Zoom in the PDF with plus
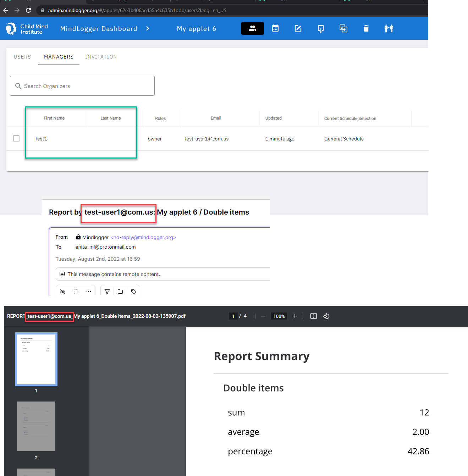 pyautogui.click(x=294, y=316)
